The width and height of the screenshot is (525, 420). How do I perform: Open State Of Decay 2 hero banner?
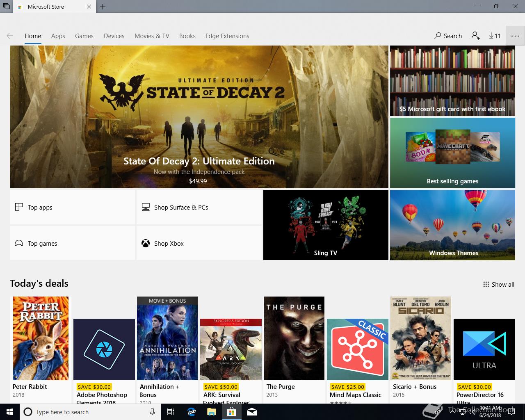pyautogui.click(x=199, y=117)
